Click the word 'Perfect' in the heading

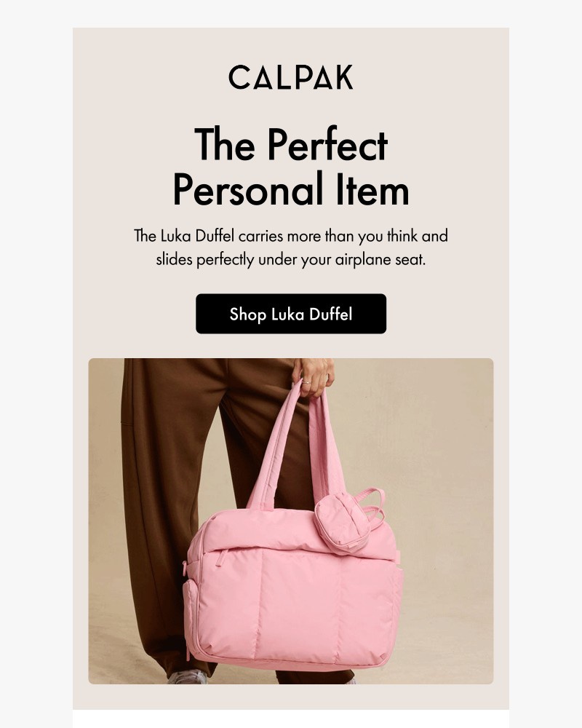click(x=327, y=145)
